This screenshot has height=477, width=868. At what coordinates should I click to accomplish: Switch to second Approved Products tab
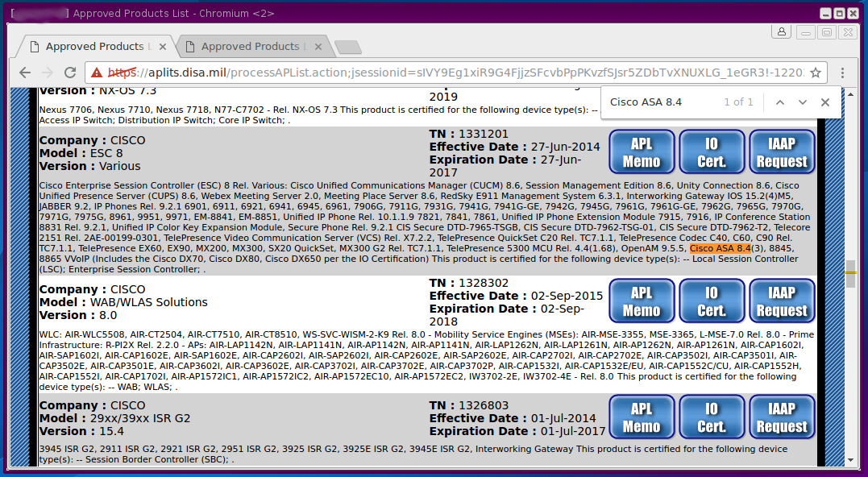coord(250,47)
